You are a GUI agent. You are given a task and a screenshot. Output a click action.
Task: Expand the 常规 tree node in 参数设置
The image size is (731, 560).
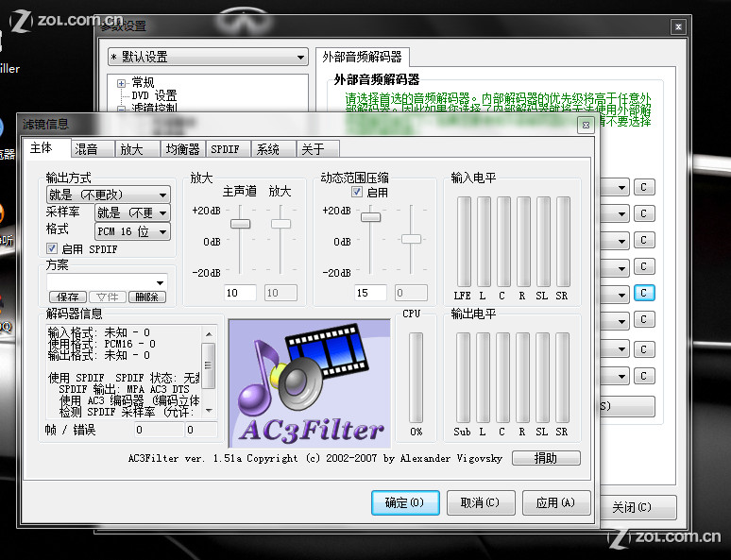point(121,83)
